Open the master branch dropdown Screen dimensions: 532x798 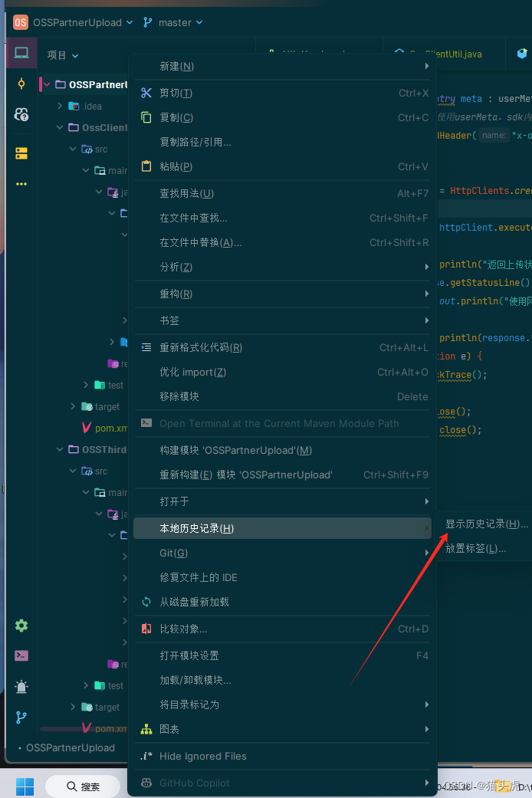tap(173, 22)
